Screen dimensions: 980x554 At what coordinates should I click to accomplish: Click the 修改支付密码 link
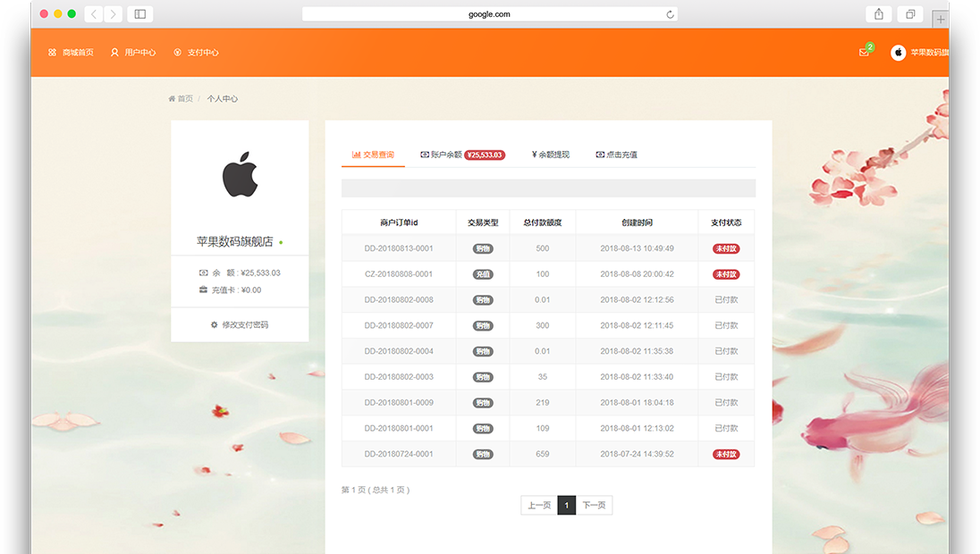240,325
